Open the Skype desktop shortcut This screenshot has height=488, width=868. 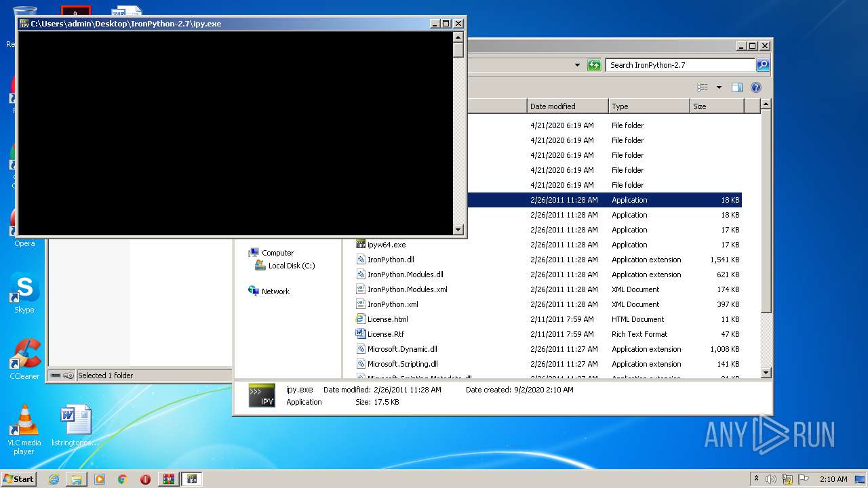24,293
